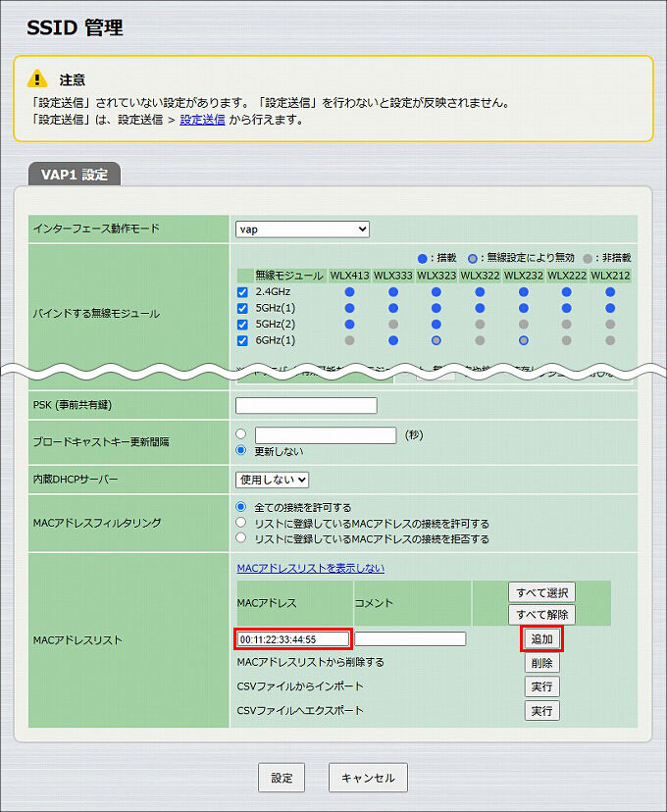Click the SSID 管理 page heading
Image resolution: width=667 pixels, height=812 pixels.
76,27
